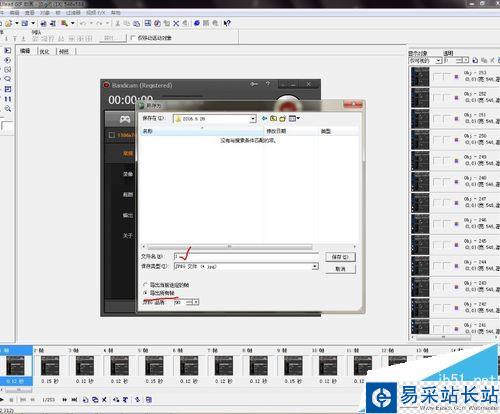Click the crop icon in main toolbar

[x=167, y=23]
